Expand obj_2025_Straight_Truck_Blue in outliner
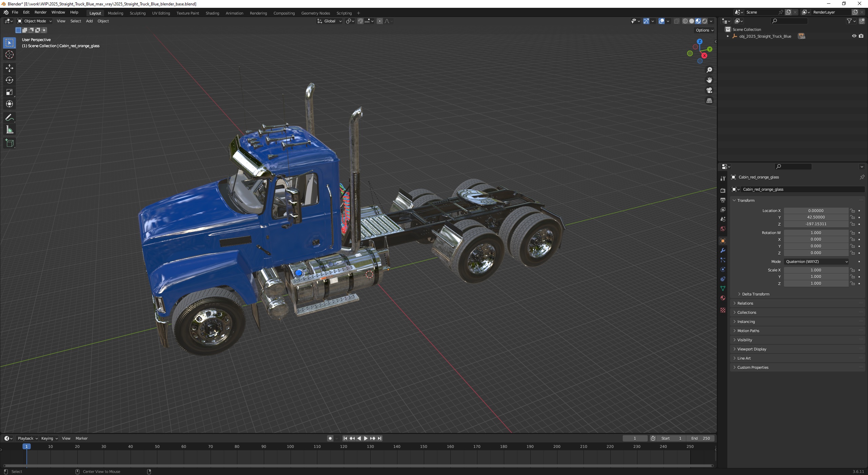The image size is (868, 475). point(728,36)
